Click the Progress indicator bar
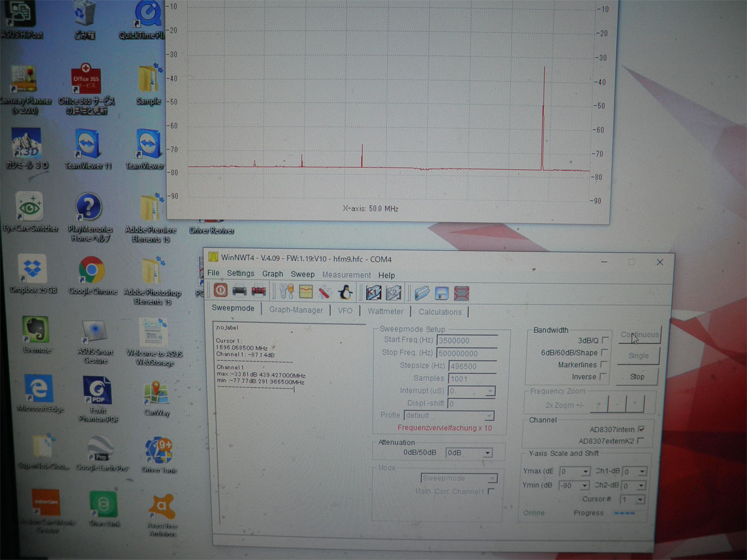The width and height of the screenshot is (747, 560). (x=624, y=513)
